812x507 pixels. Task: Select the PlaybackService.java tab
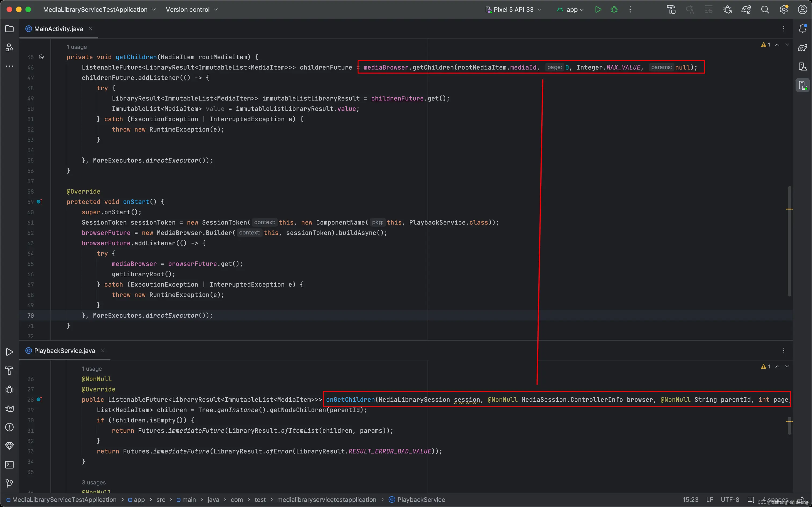(x=64, y=350)
